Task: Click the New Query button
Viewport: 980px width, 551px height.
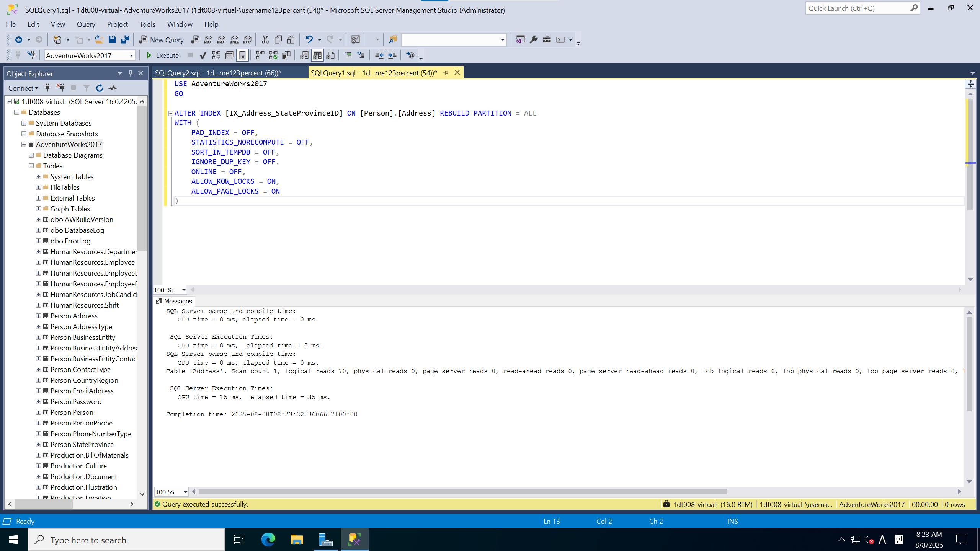Action: coord(162,40)
